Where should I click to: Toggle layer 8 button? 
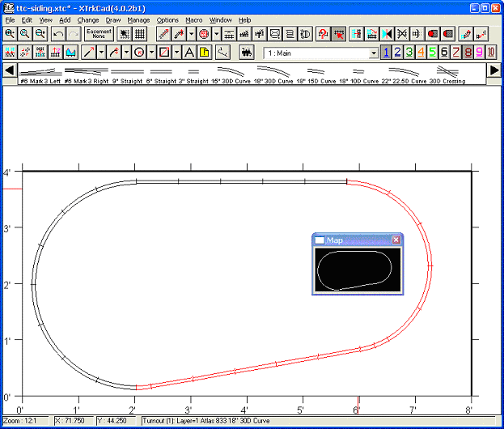tap(468, 53)
